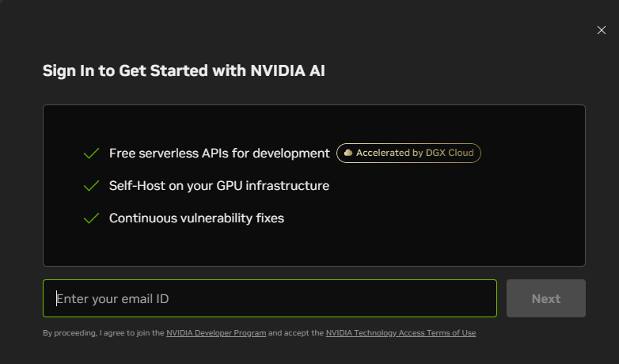This screenshot has width=619, height=364.
Task: Click the checkmark beside Continuous vulnerability fixes
Action: (x=92, y=218)
